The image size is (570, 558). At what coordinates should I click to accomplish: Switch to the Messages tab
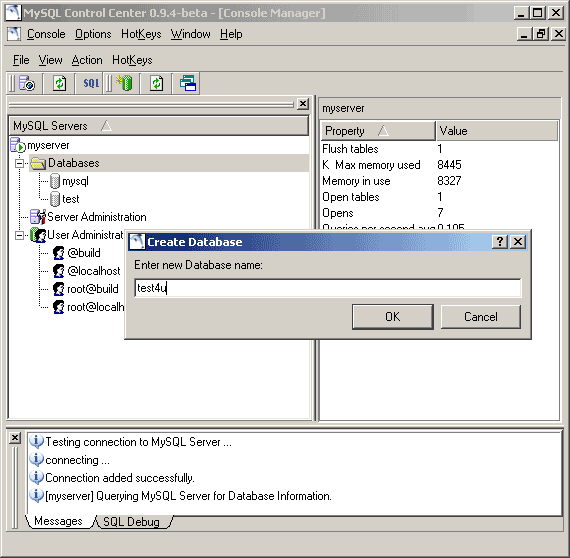(58, 521)
